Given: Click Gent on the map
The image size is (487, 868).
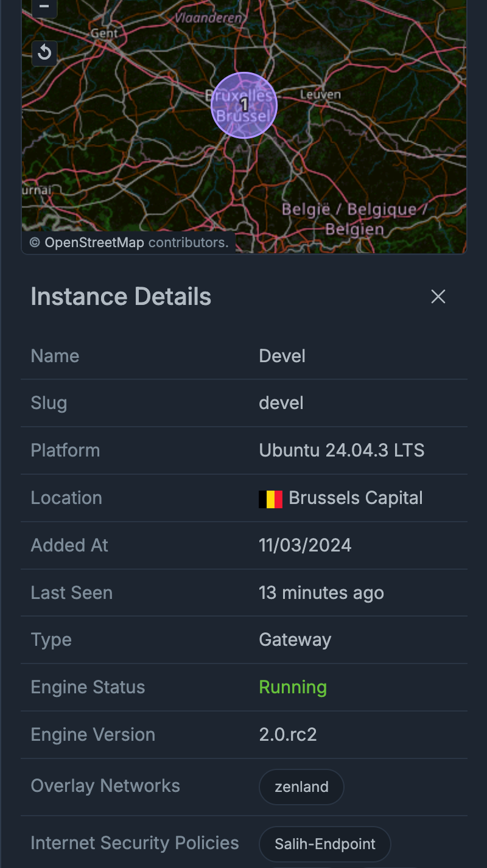Looking at the screenshot, I should [x=104, y=33].
